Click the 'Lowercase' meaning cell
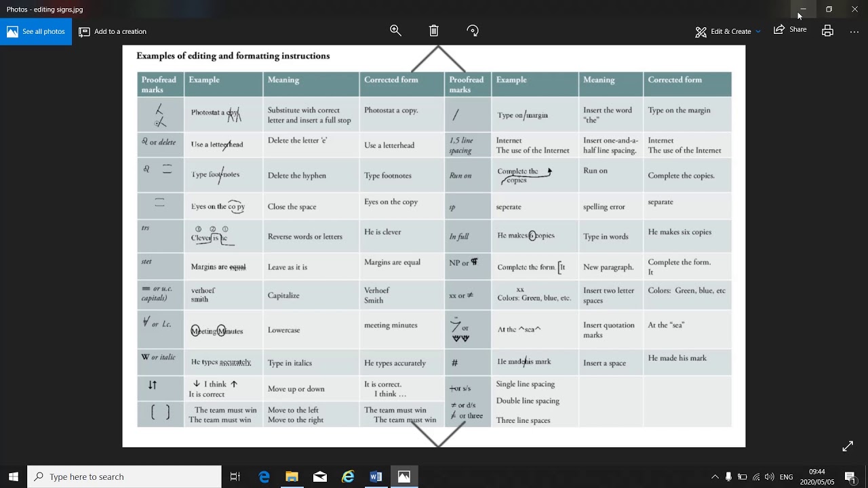This screenshot has width=868, height=488. [x=283, y=330]
